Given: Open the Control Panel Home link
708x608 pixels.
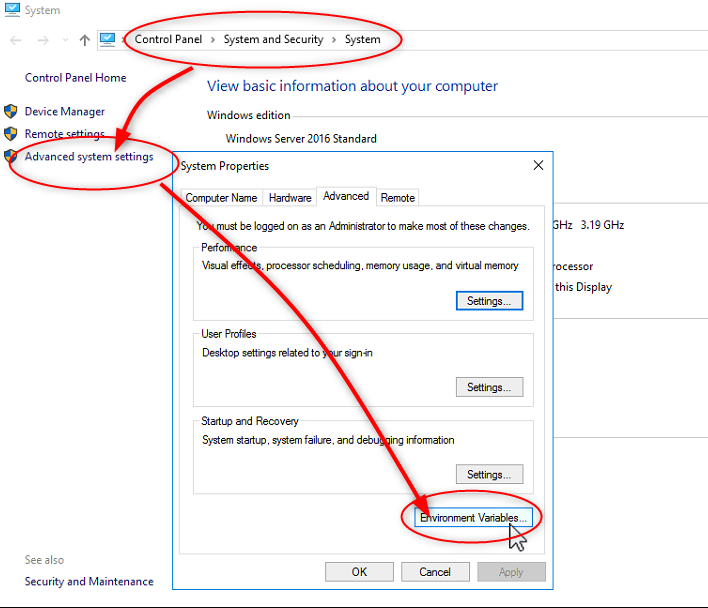Looking at the screenshot, I should coord(75,78).
